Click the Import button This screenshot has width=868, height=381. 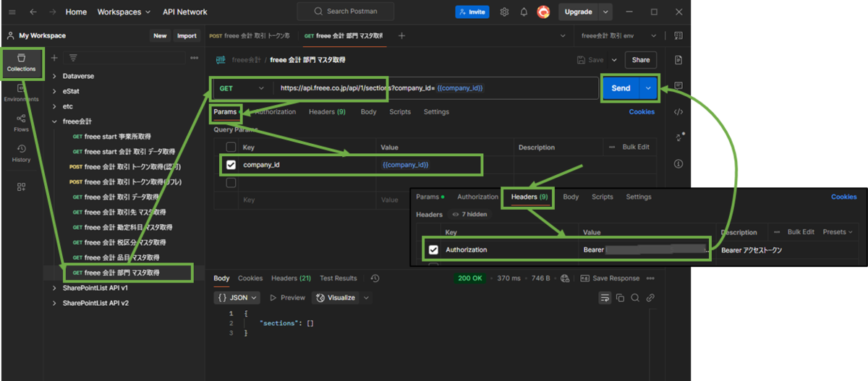(187, 35)
